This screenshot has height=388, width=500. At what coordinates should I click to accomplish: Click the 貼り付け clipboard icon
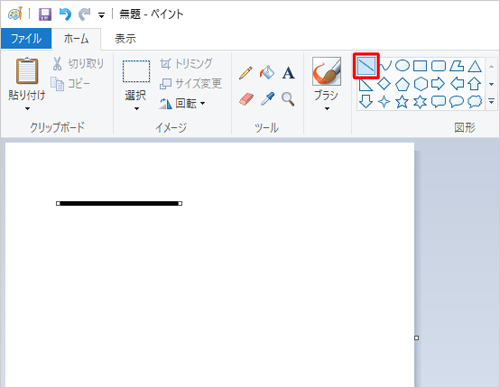pos(27,70)
